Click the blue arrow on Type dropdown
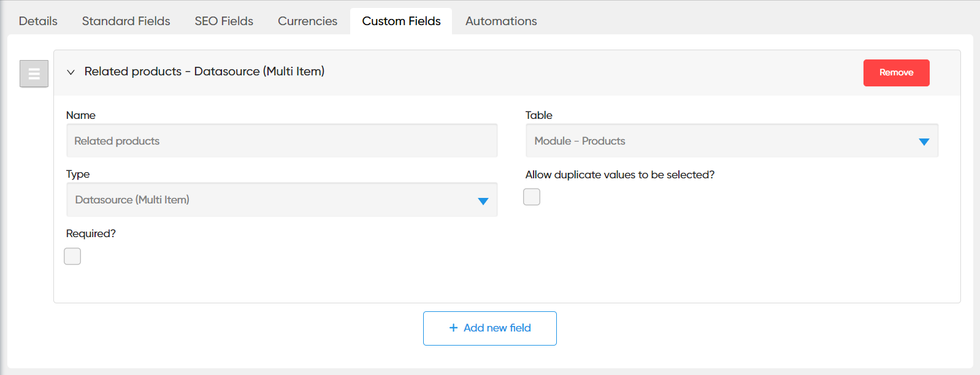Viewport: 980px width, 375px height. pos(483,201)
